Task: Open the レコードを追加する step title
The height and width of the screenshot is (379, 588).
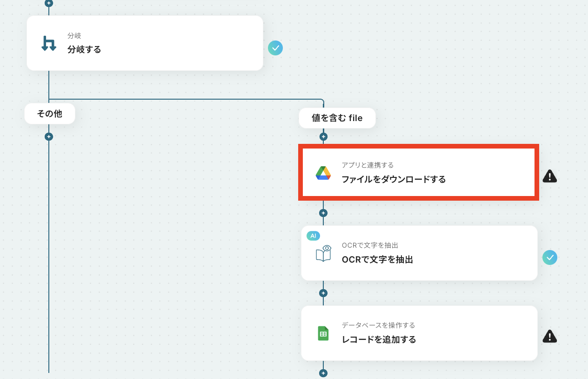Action: [x=379, y=340]
